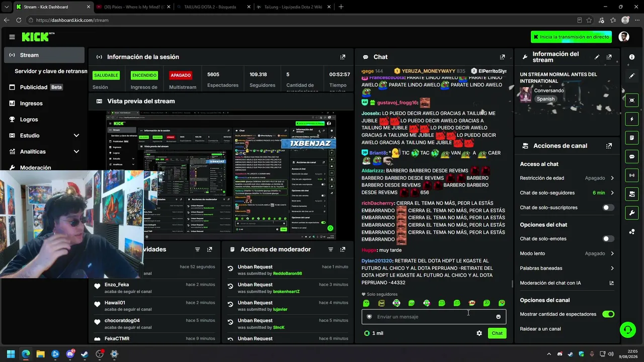Open Chat de solo-seguidores options
The height and width of the screenshot is (362, 644).
(567, 193)
